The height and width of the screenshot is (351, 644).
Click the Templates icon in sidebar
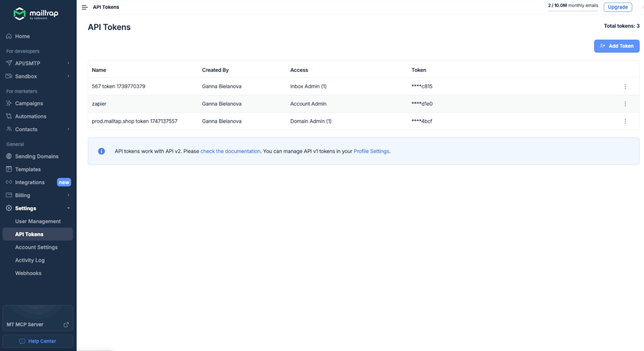(x=9, y=169)
